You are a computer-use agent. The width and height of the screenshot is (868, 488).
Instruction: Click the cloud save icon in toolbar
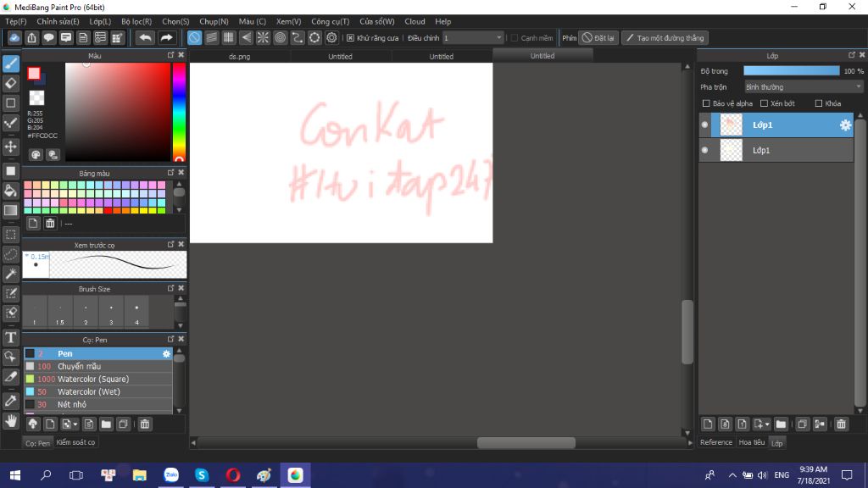(14, 37)
